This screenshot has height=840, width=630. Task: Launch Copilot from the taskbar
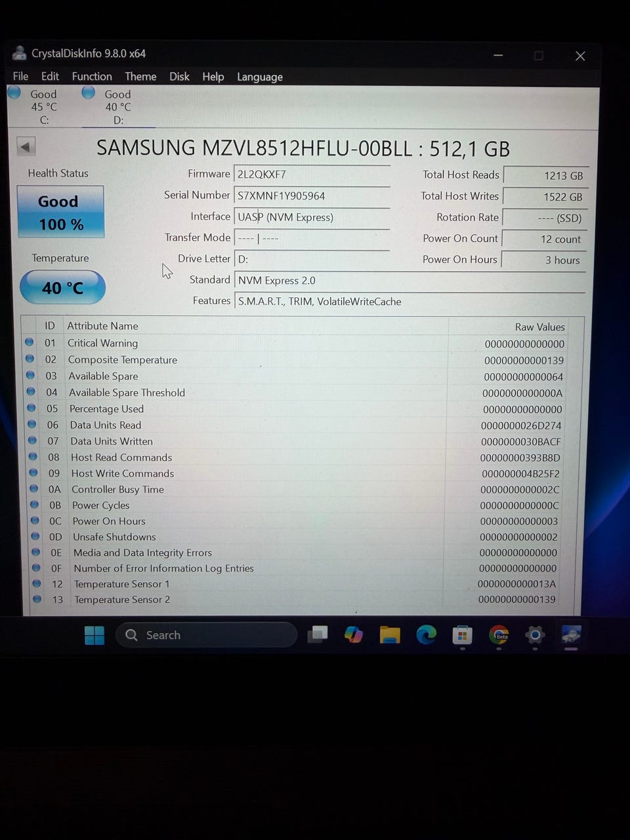pos(354,635)
